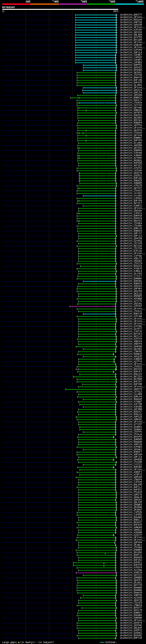Open UniRef100_Q84SP3 hit

pyautogui.click(x=131, y=580)
